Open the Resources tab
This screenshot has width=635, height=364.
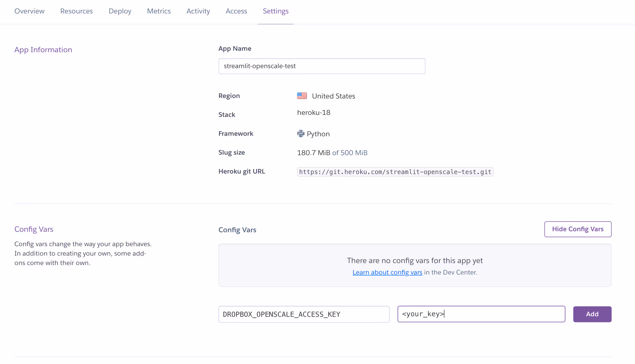point(76,11)
